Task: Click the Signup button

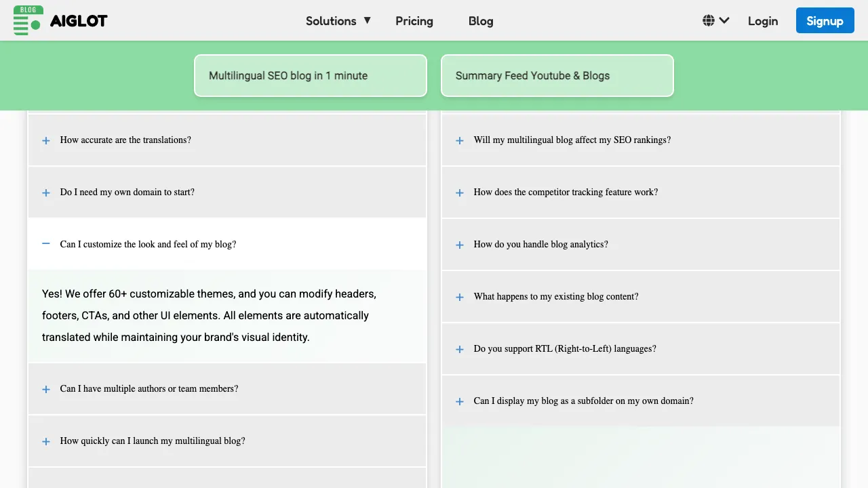Action: [825, 21]
